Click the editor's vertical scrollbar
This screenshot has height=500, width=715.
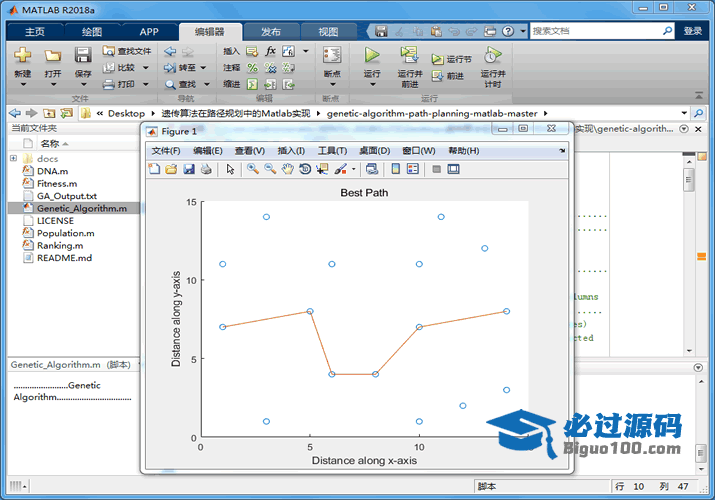[x=689, y=250]
